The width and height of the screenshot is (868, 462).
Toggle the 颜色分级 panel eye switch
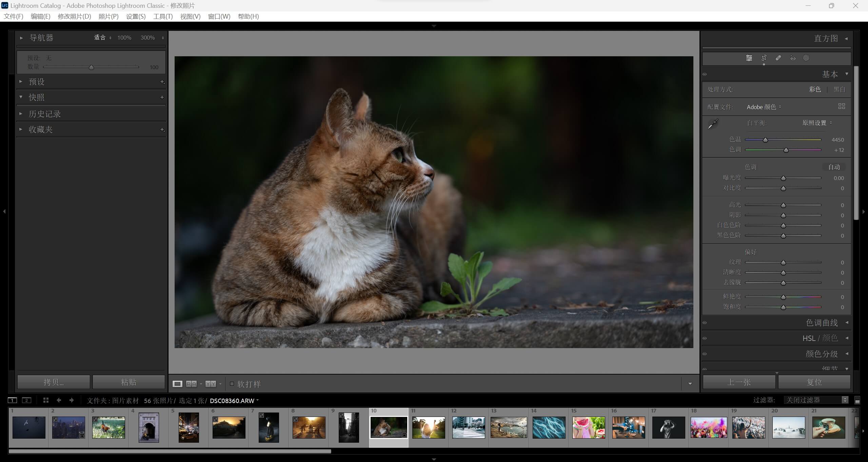(x=705, y=354)
